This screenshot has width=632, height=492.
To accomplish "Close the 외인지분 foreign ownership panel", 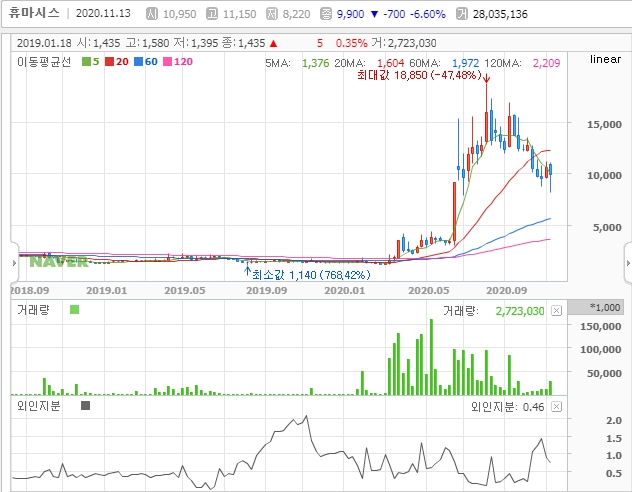I will [x=556, y=407].
